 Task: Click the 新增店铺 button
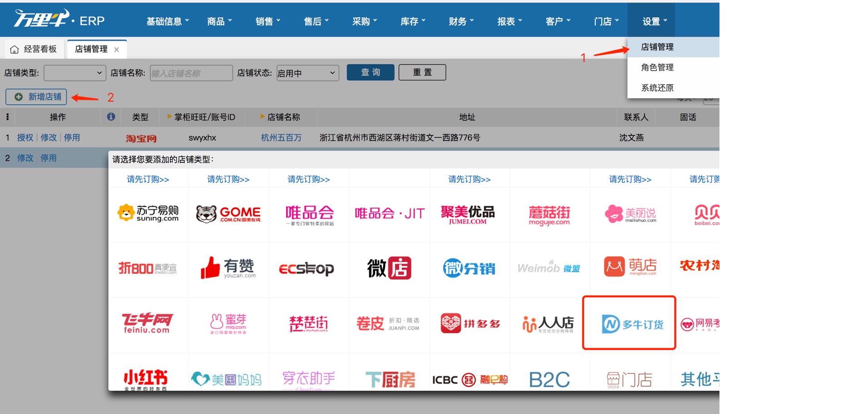pos(36,96)
